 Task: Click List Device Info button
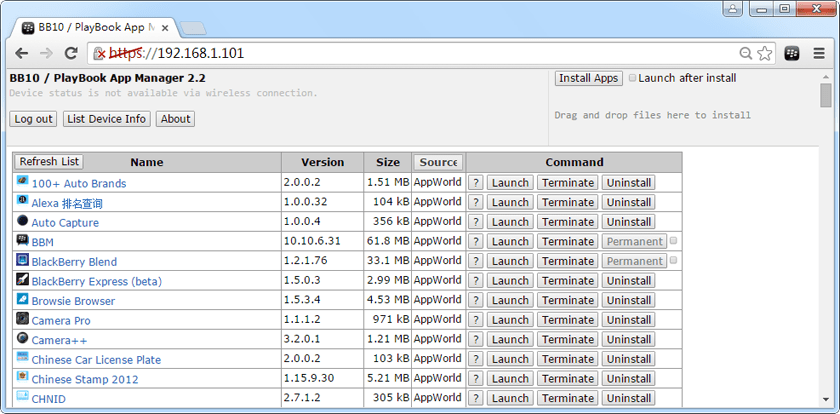pyautogui.click(x=107, y=119)
